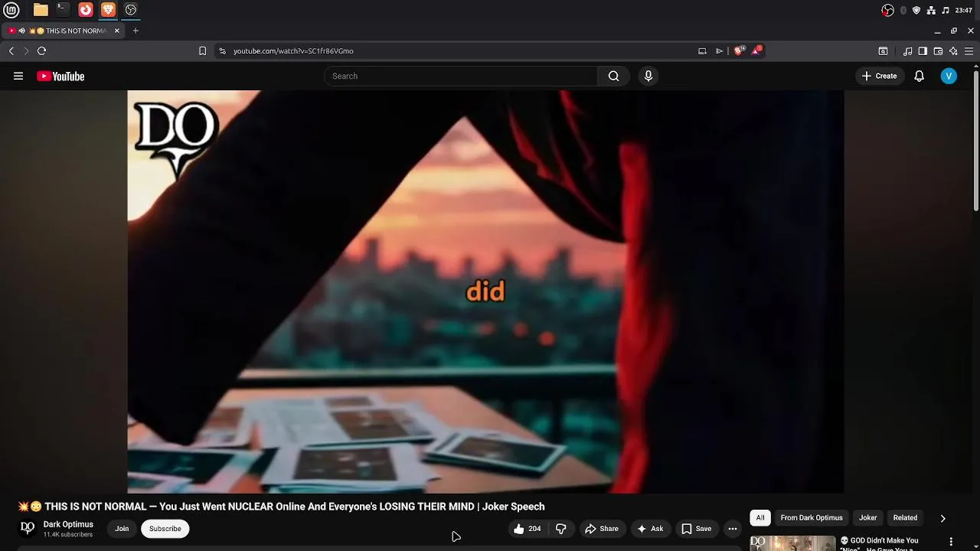Screen dimensions: 980x551
Task: Toggle the browser sidebar panel
Action: click(x=923, y=51)
